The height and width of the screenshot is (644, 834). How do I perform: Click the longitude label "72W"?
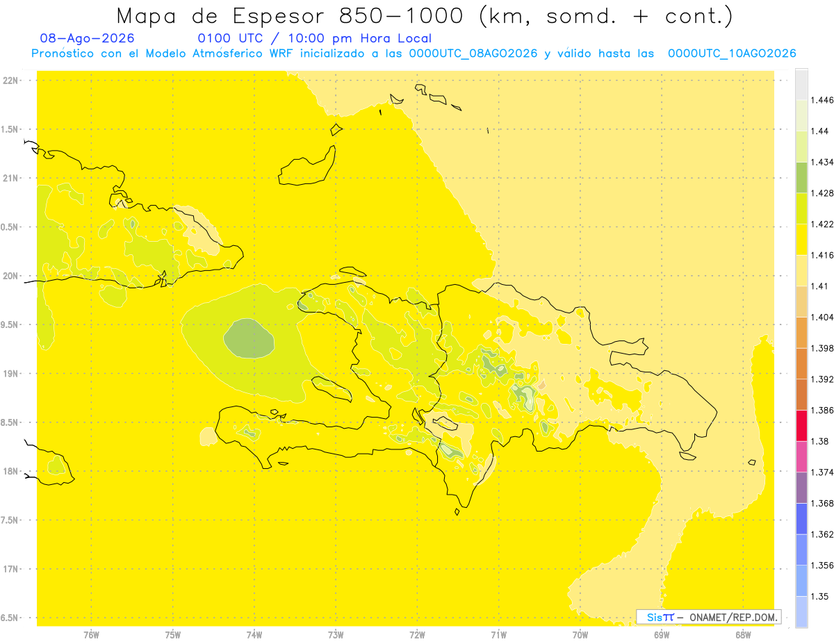(417, 636)
